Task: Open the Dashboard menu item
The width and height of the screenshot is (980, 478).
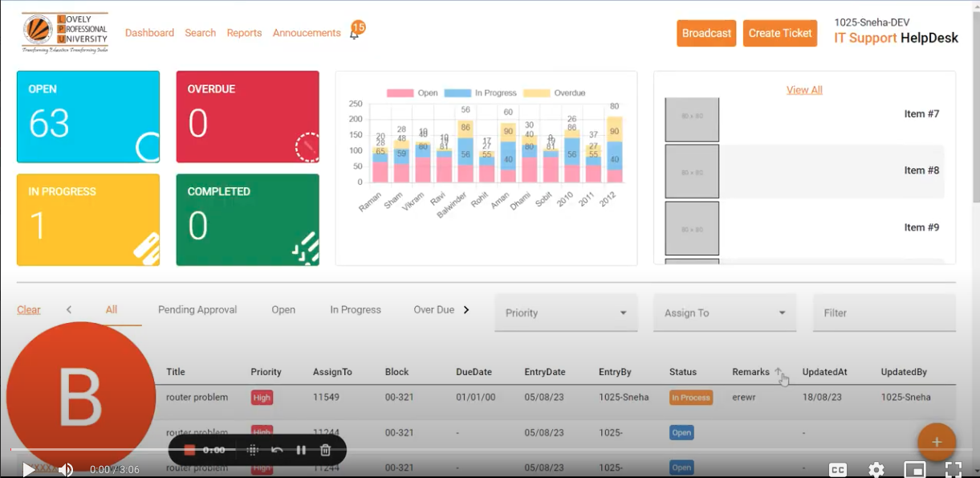Action: [149, 33]
